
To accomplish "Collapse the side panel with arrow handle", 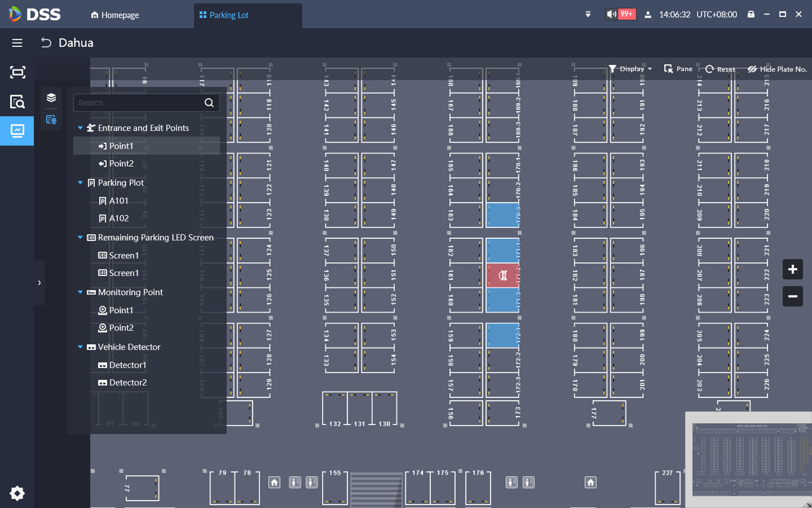I will click(39, 283).
